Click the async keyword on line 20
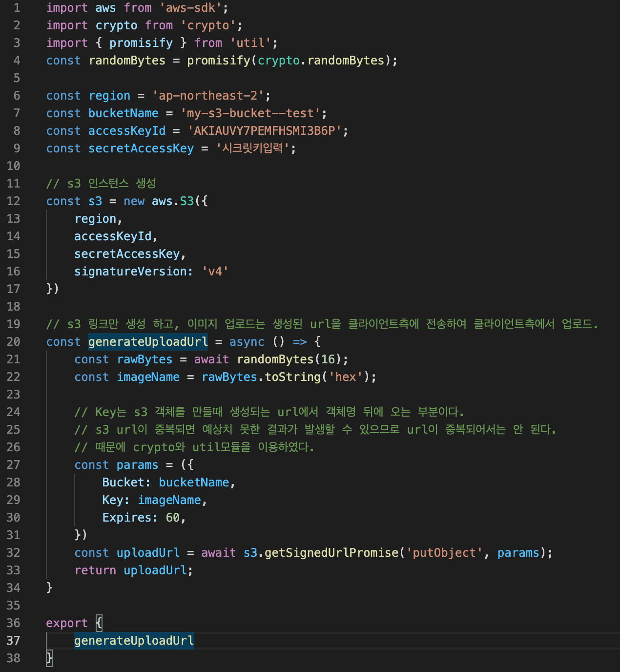 247,342
